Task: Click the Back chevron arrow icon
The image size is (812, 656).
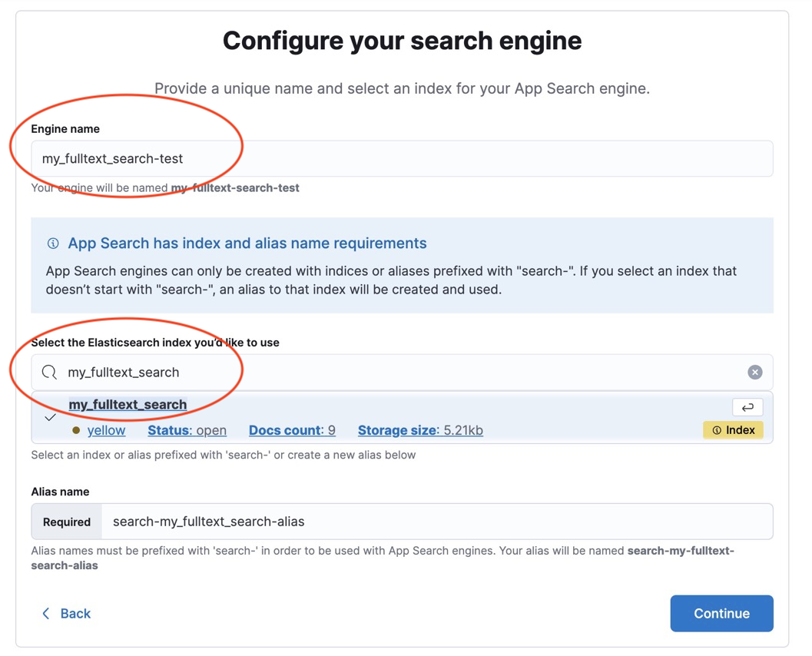Action: tap(46, 614)
